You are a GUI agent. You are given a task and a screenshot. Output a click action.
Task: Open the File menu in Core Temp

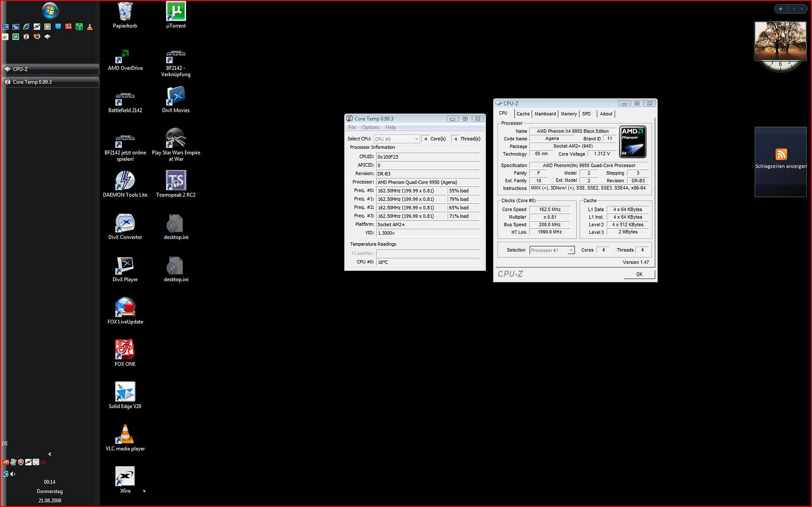[352, 127]
